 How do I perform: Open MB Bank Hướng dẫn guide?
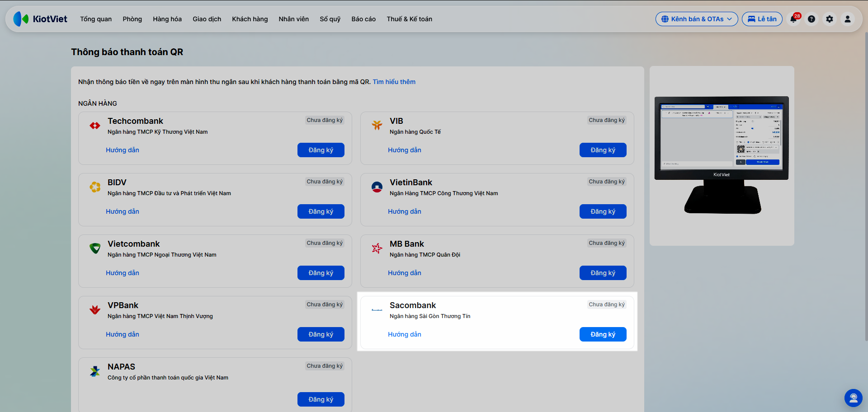point(405,273)
